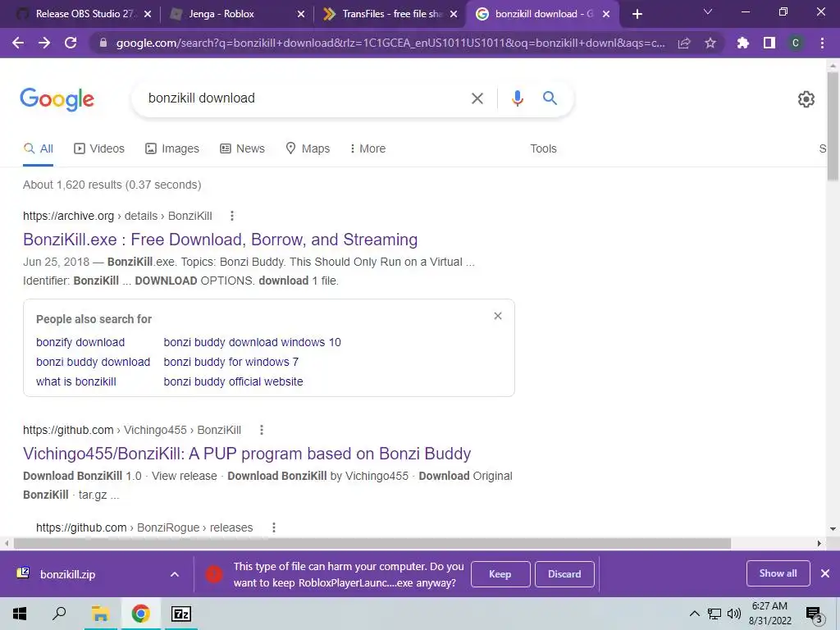Open the tab search dropdown
Screen dimensions: 840x630
(708, 12)
